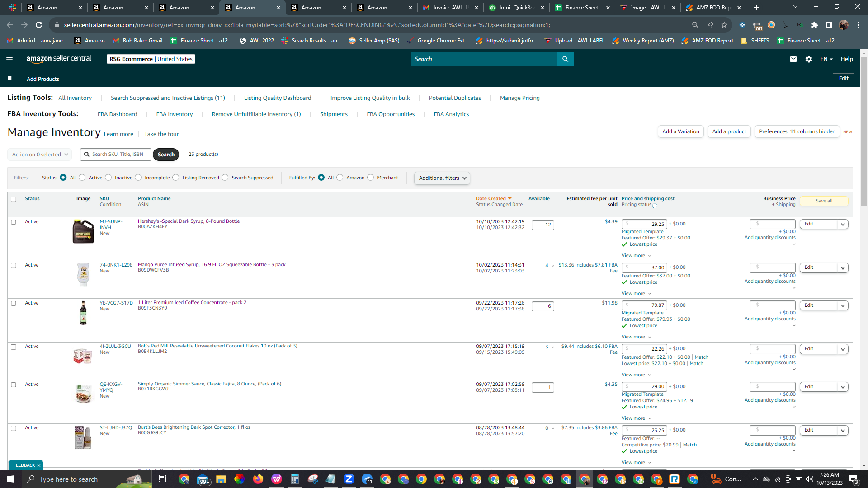Click the Add a Variation button
The width and height of the screenshot is (868, 488).
681,131
